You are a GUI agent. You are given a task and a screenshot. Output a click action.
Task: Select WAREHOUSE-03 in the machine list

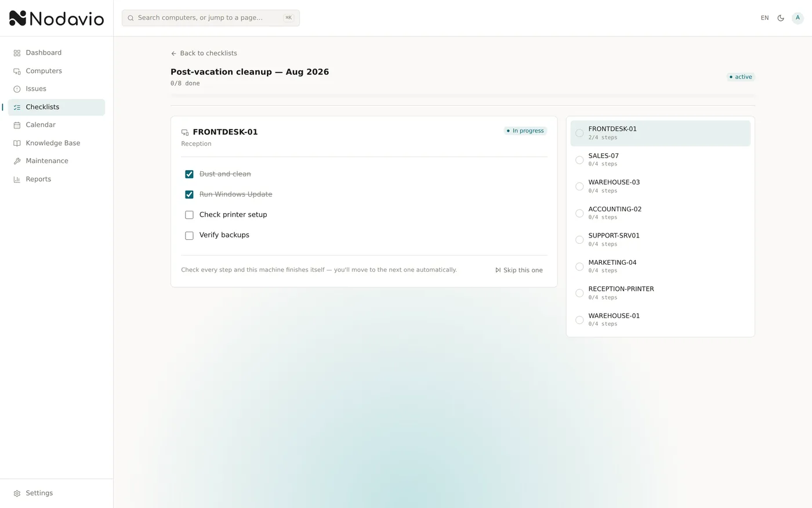point(661,186)
